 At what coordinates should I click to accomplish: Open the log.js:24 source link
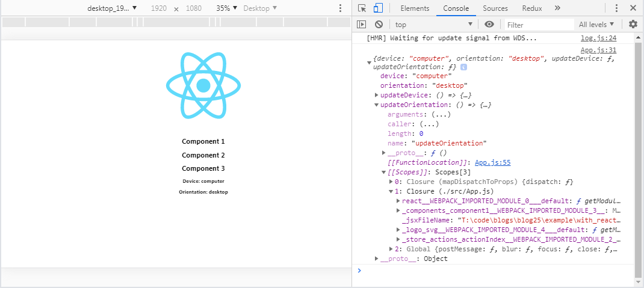point(598,38)
